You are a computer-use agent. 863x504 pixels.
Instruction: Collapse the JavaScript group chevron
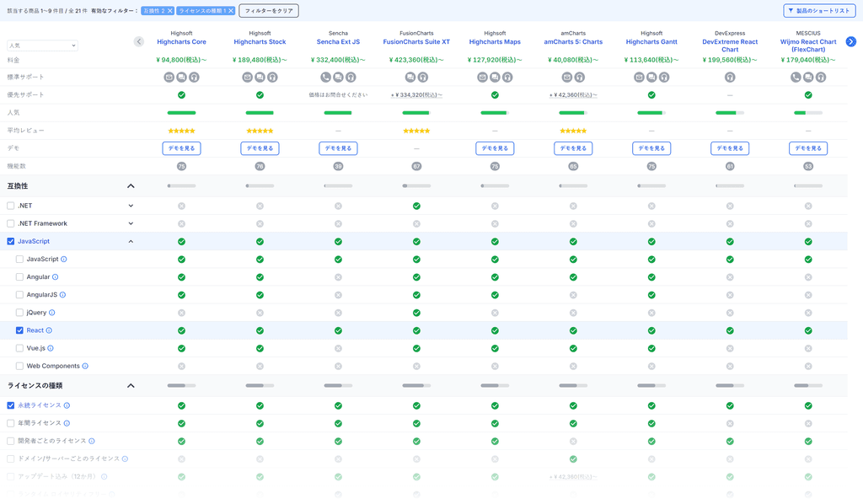131,241
